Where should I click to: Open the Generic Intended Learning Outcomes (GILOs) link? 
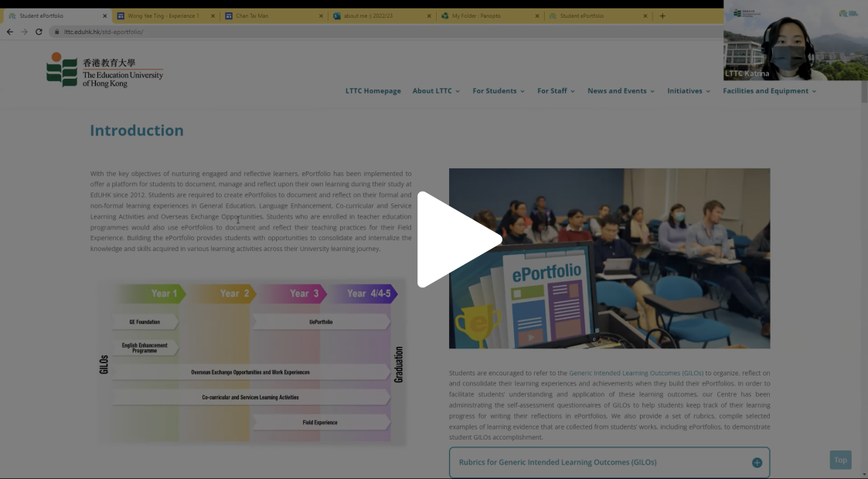tap(636, 373)
